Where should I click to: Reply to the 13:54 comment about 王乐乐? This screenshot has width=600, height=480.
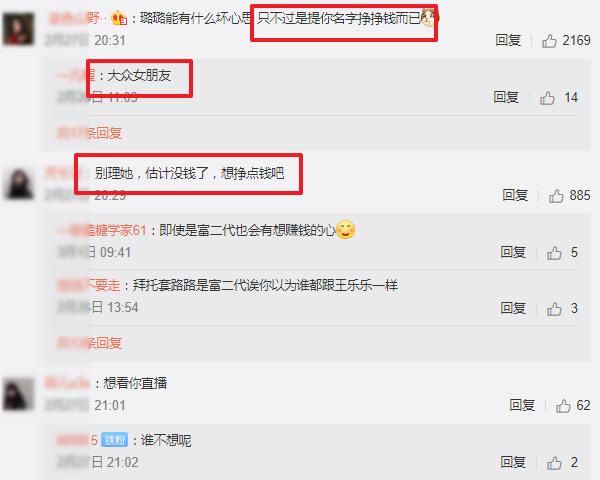tap(513, 308)
